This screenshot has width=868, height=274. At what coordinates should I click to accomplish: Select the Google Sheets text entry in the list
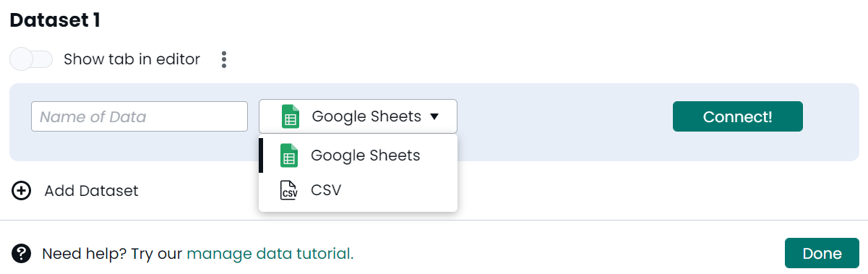click(x=365, y=155)
